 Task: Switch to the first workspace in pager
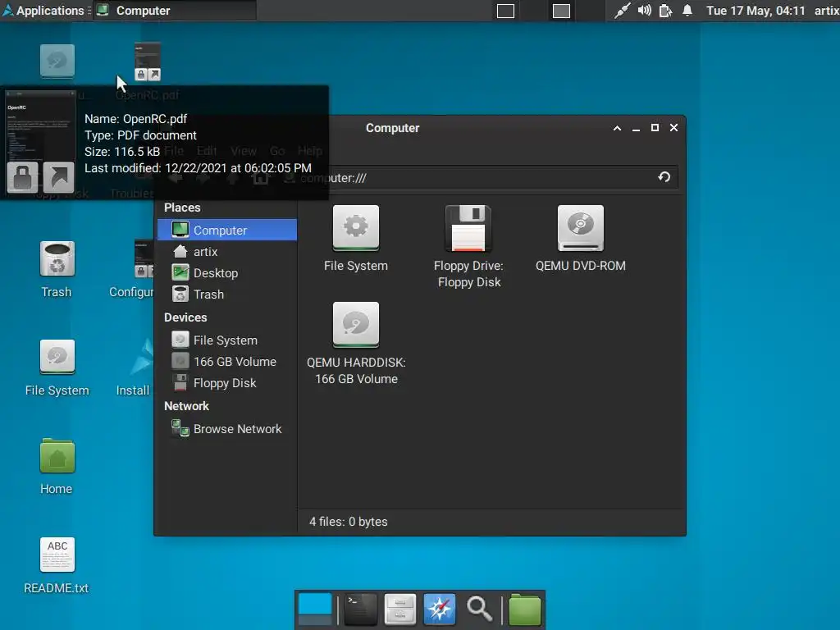coord(505,11)
